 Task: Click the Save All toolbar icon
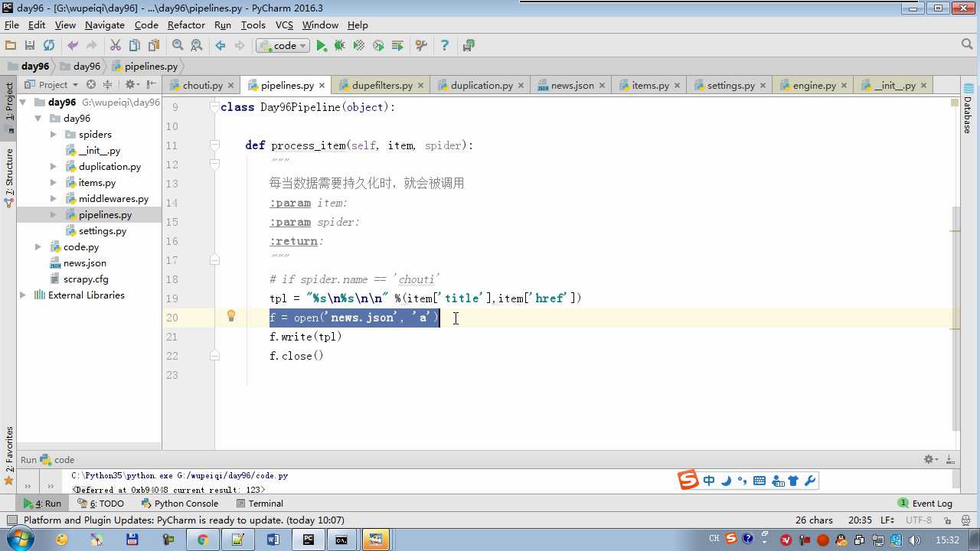point(30,46)
